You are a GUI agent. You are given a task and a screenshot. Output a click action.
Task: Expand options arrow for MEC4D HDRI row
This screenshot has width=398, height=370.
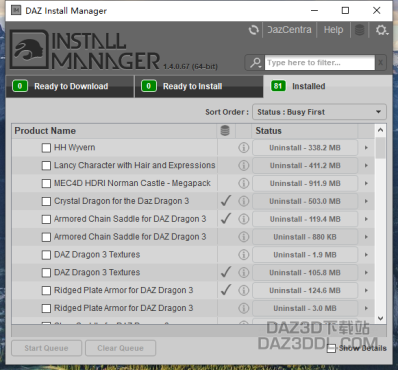(366, 183)
